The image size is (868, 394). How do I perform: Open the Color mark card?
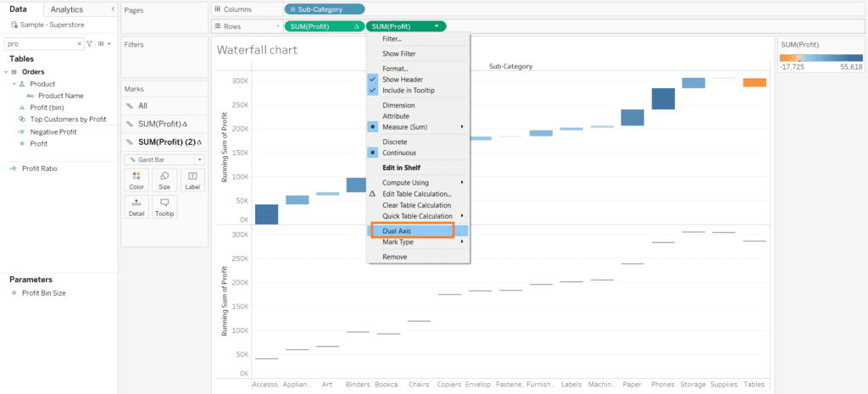(136, 180)
